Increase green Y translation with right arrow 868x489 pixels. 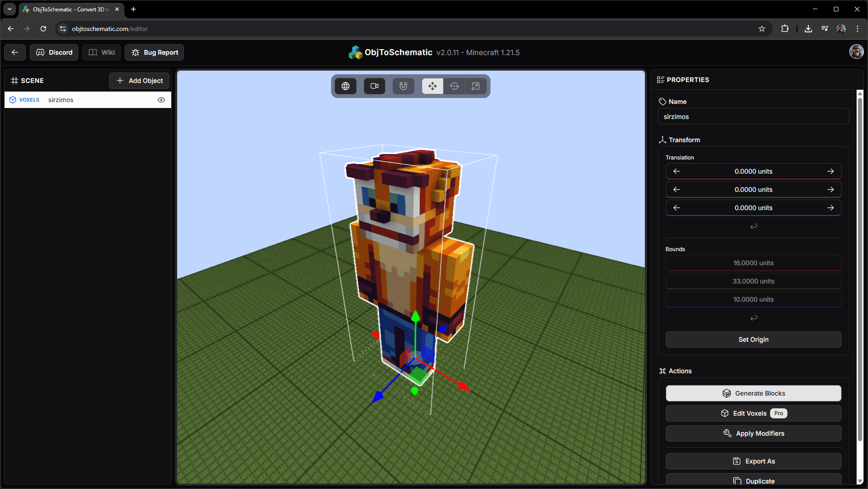831,190
